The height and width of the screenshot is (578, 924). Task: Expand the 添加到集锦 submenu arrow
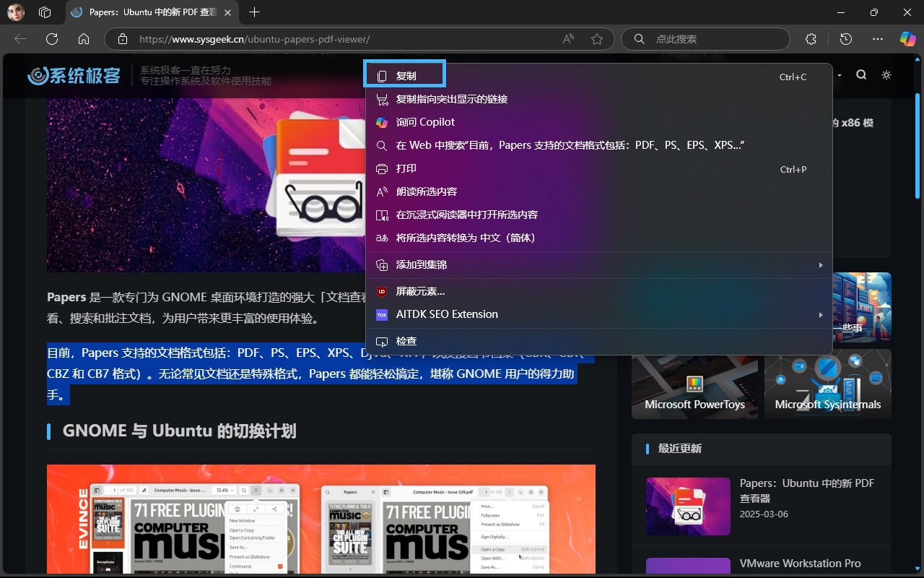point(821,265)
